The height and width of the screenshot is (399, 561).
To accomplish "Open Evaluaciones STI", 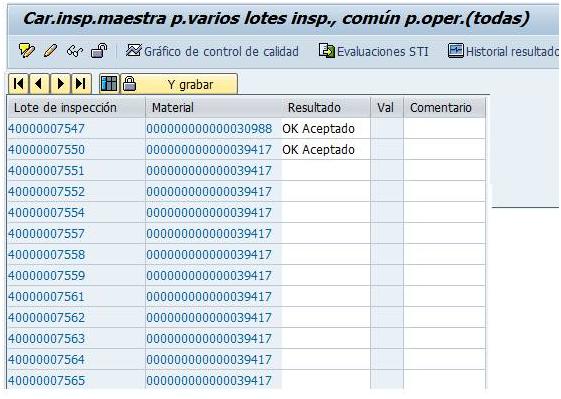I will (x=374, y=51).
